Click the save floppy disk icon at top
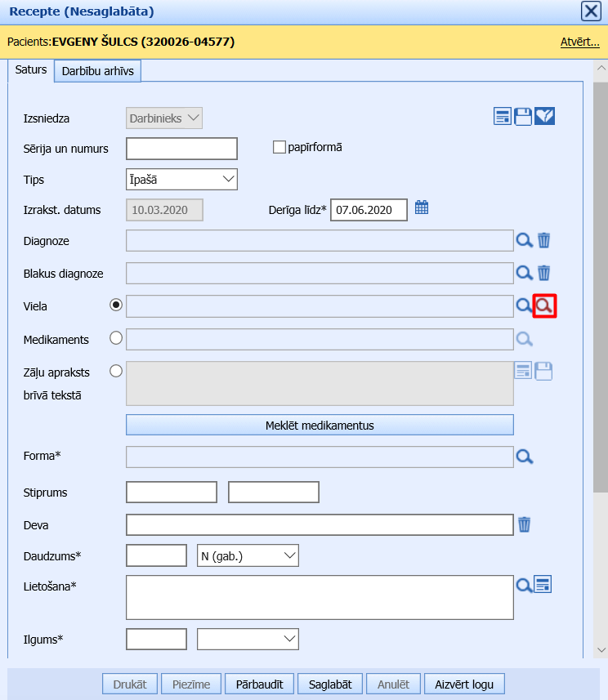This screenshot has height=700, width=608. pos(523,117)
